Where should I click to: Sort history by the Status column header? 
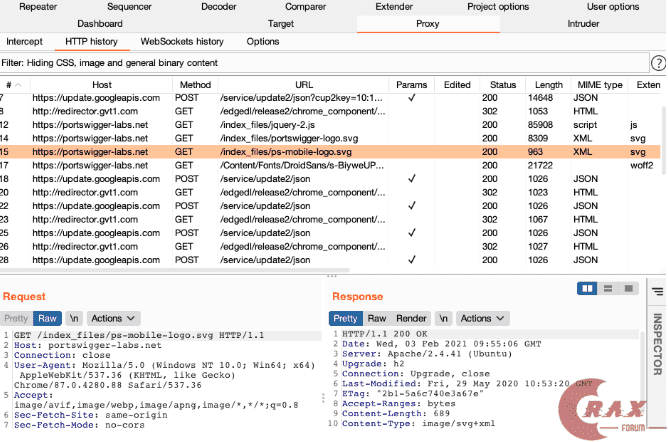pos(503,85)
